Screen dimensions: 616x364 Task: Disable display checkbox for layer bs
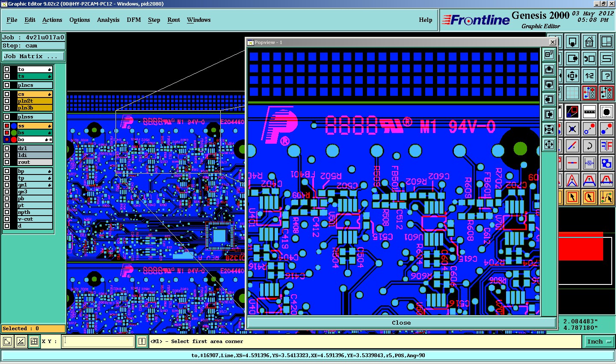7,133
